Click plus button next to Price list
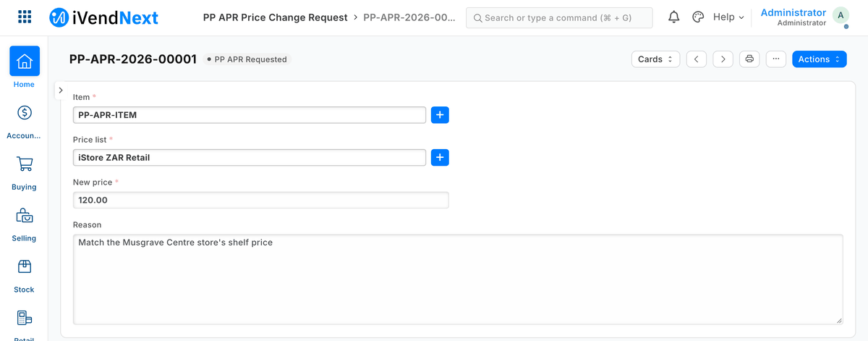868x341 pixels. 440,157
